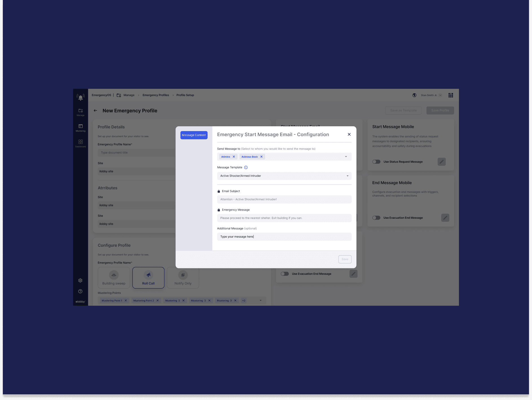
Task: Click the globe language icon
Action: click(414, 95)
